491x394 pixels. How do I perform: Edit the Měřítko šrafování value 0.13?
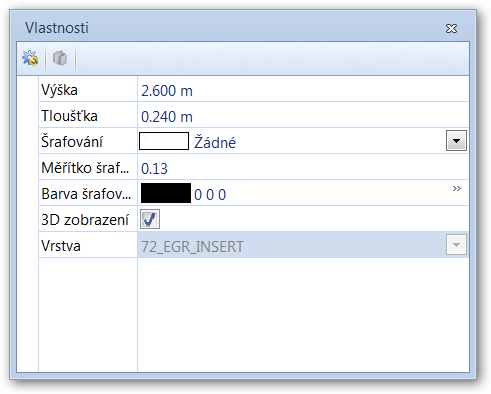coord(303,167)
